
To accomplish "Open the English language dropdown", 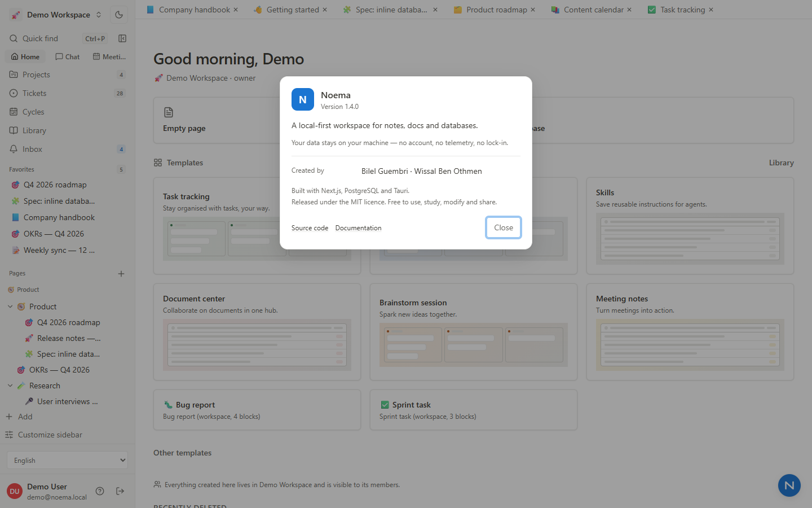I will click(x=68, y=460).
